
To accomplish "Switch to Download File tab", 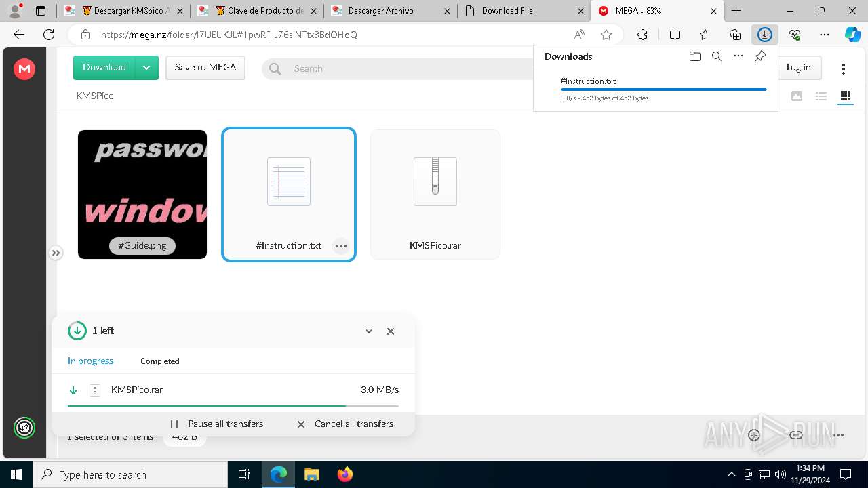I will [x=524, y=11].
